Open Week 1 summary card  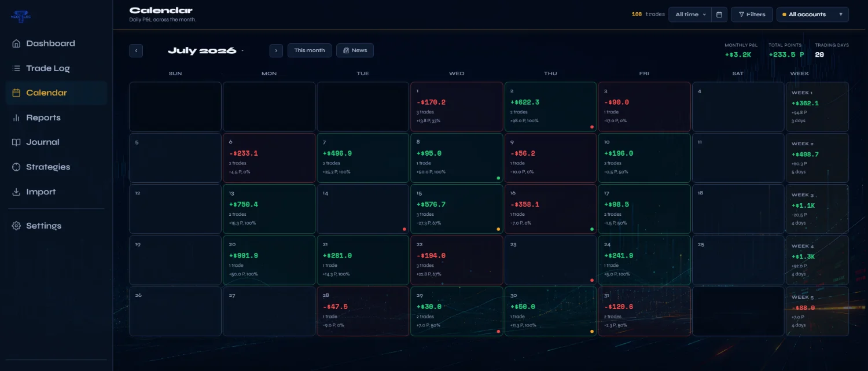(x=817, y=106)
